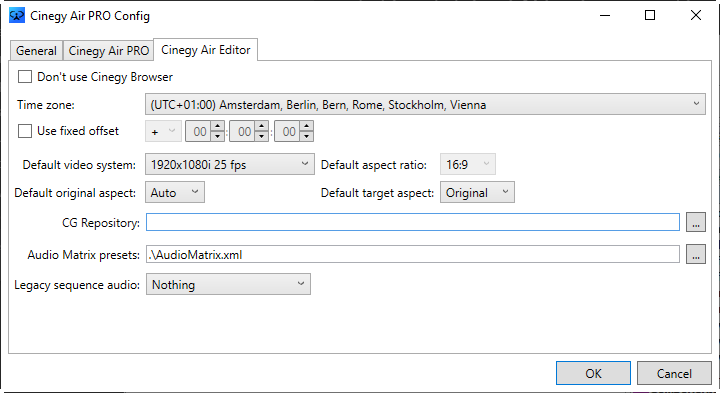This screenshot has height=393, width=720.
Task: Switch to the General tab
Action: 36,51
